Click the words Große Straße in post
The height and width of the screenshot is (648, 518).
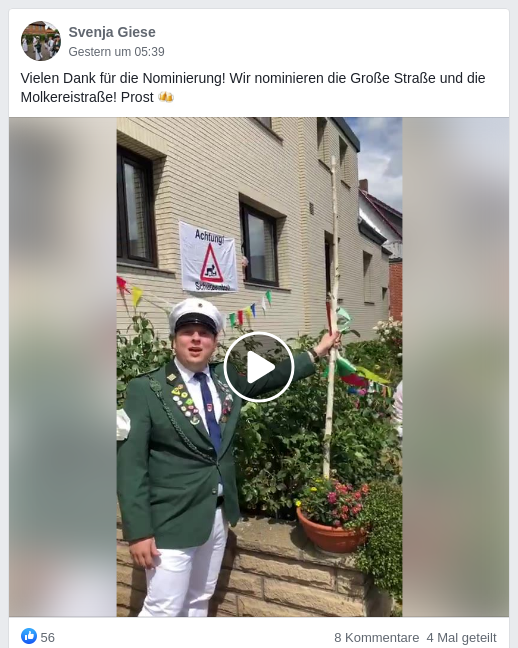pos(393,78)
